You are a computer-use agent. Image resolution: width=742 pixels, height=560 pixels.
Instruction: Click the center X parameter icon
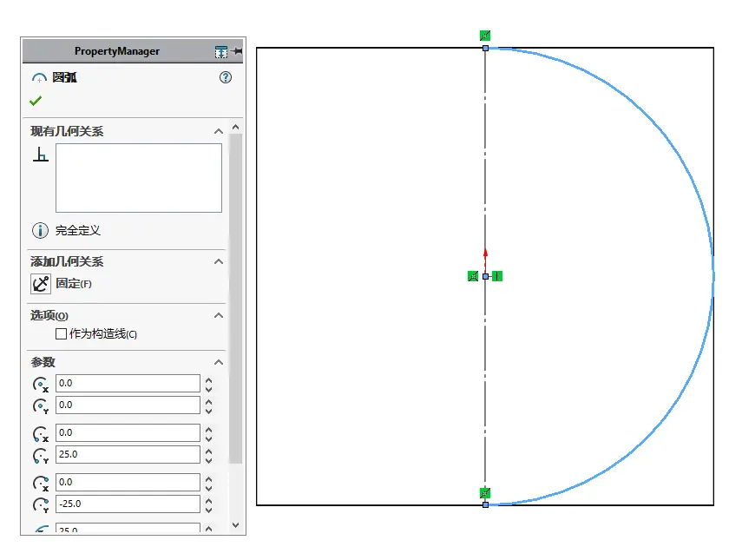click(41, 384)
